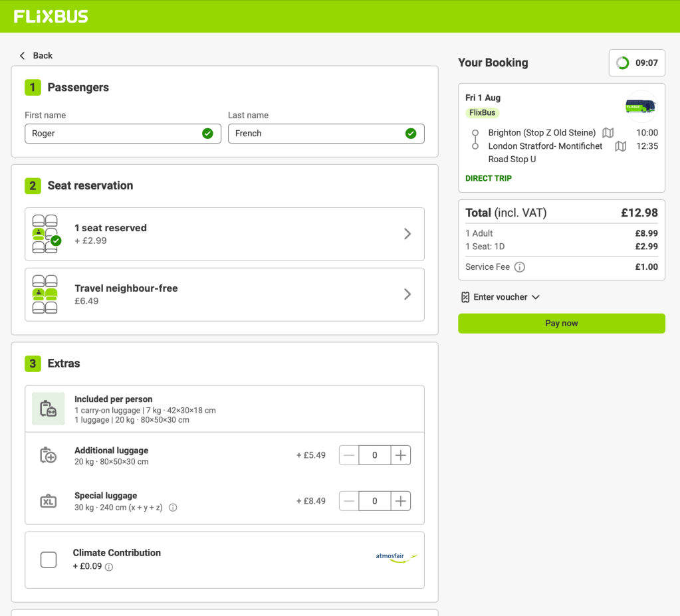The height and width of the screenshot is (616, 680).
Task: Click the session countdown timer icon
Action: [x=623, y=63]
